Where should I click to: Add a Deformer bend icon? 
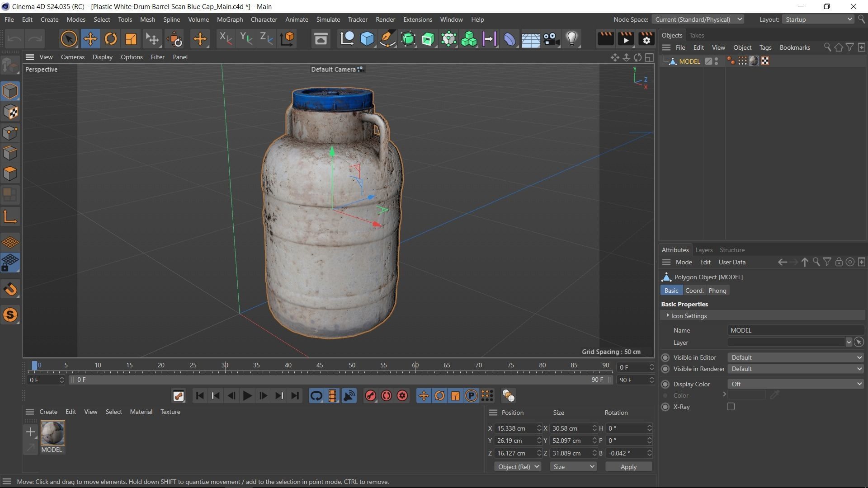tap(509, 39)
